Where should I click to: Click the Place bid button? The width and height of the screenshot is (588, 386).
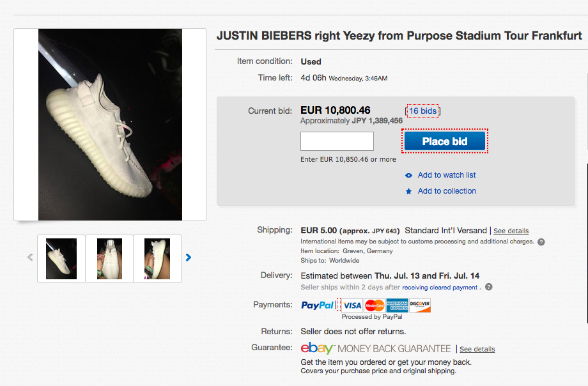tap(445, 141)
